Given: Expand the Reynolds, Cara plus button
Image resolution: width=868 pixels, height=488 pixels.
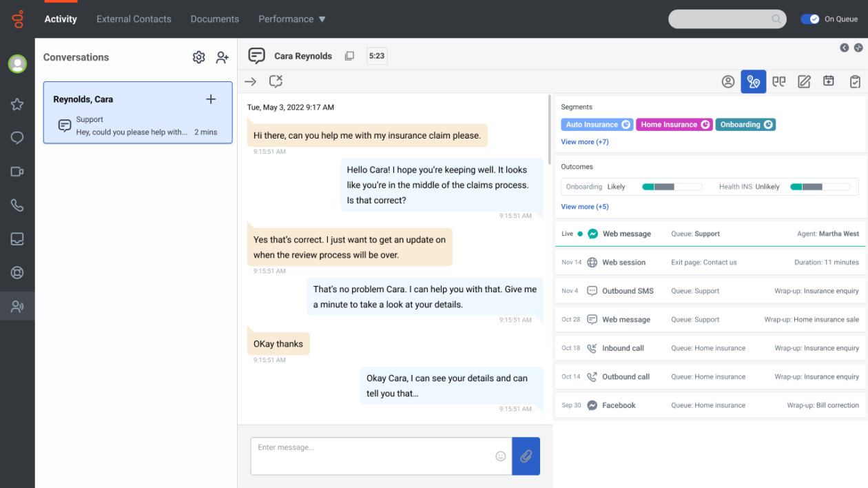Looking at the screenshot, I should click(x=211, y=99).
